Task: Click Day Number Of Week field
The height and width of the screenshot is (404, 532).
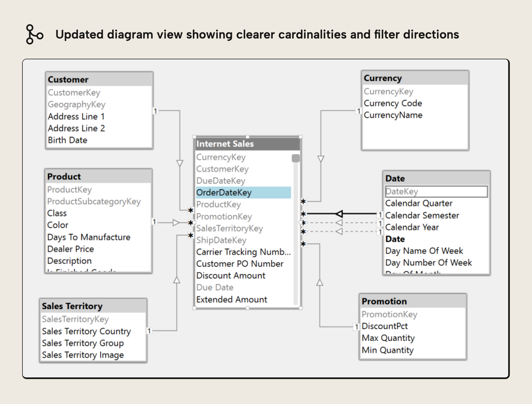Action: click(429, 263)
